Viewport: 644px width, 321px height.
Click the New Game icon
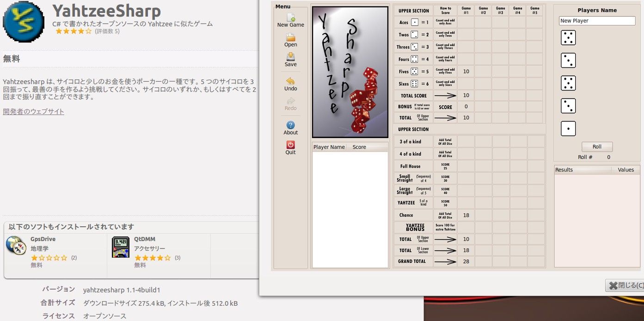pos(290,18)
